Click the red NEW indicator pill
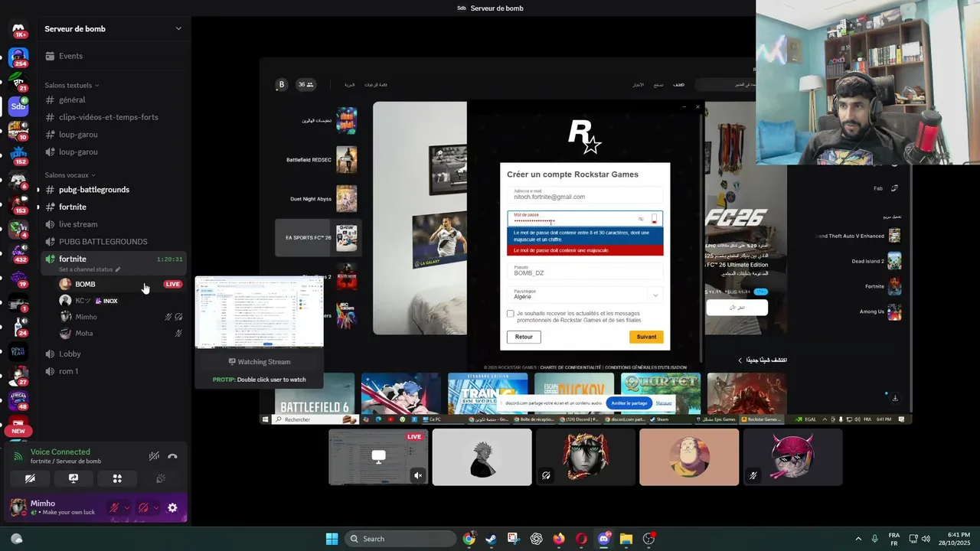 (18, 431)
